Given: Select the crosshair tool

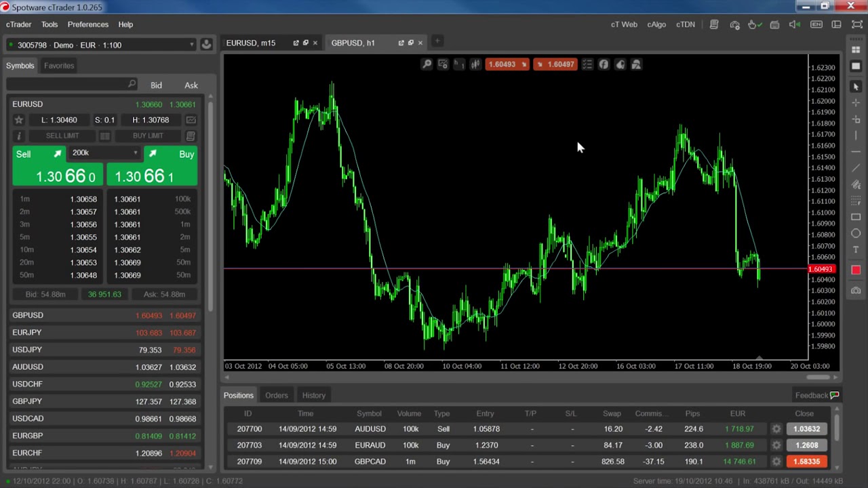Looking at the screenshot, I should point(856,103).
